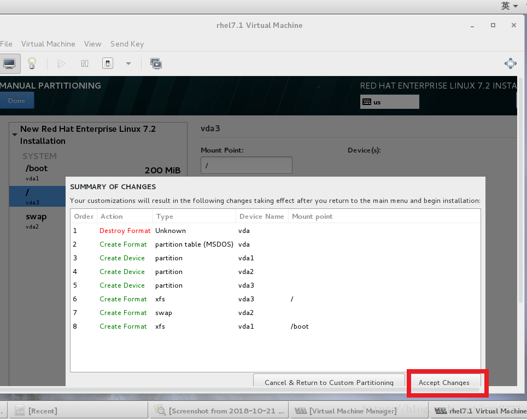Select Create Format xfs /boot row
The width and height of the screenshot is (527, 420).
276,326
